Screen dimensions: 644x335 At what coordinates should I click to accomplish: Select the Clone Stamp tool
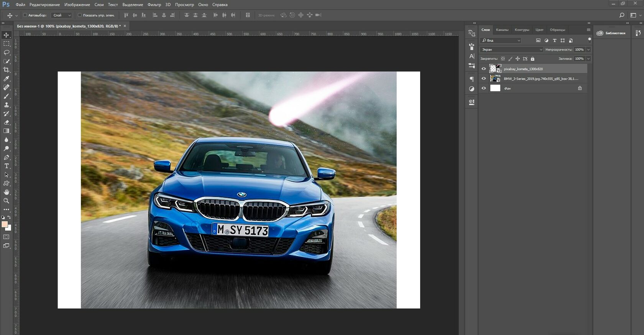point(7,105)
